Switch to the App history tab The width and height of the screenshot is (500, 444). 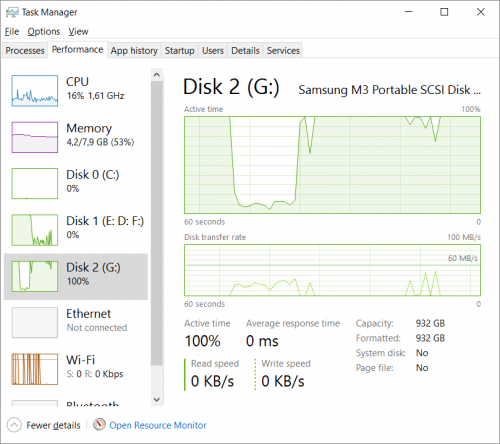tap(134, 50)
